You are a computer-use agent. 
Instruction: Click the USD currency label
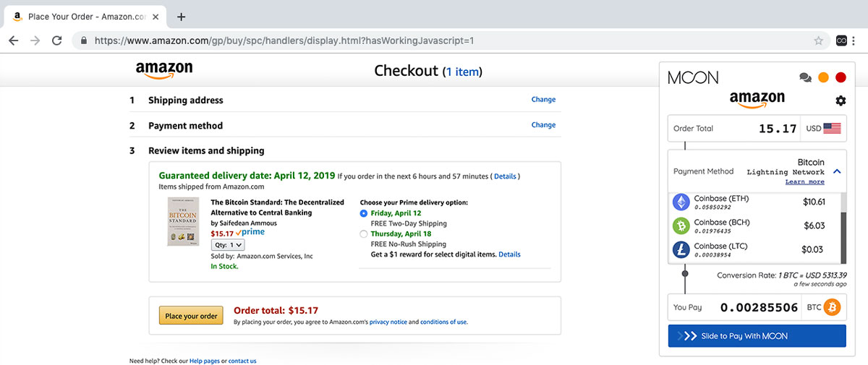pos(814,129)
